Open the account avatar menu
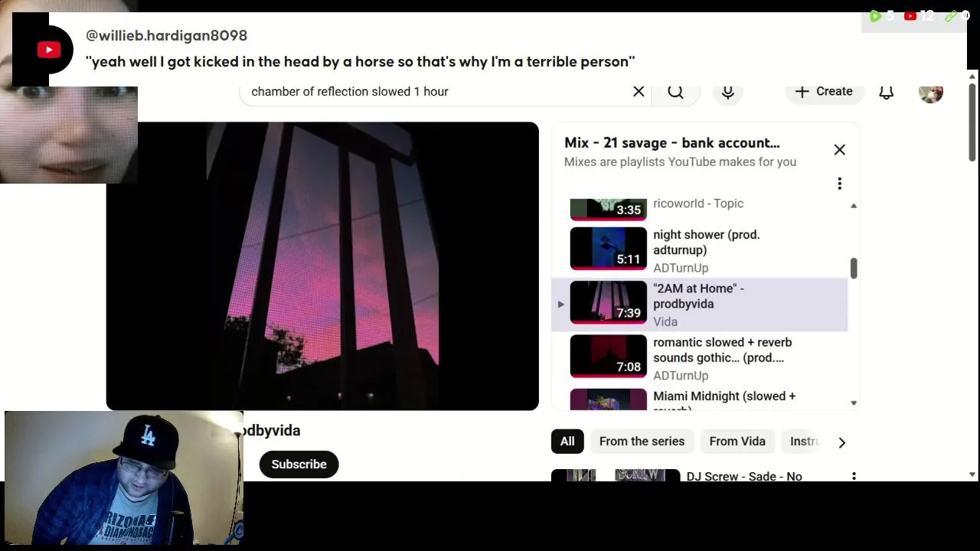This screenshot has width=980, height=551. [x=931, y=92]
